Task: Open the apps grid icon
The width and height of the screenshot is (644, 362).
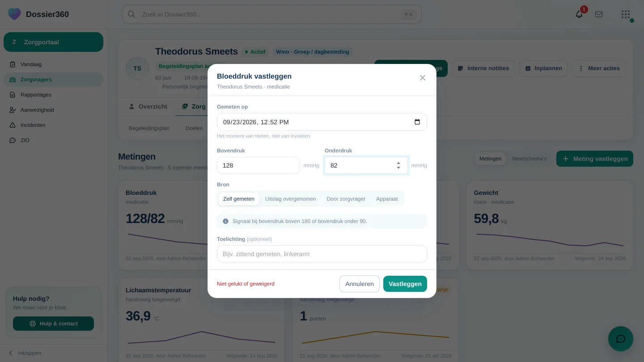Action: click(626, 14)
